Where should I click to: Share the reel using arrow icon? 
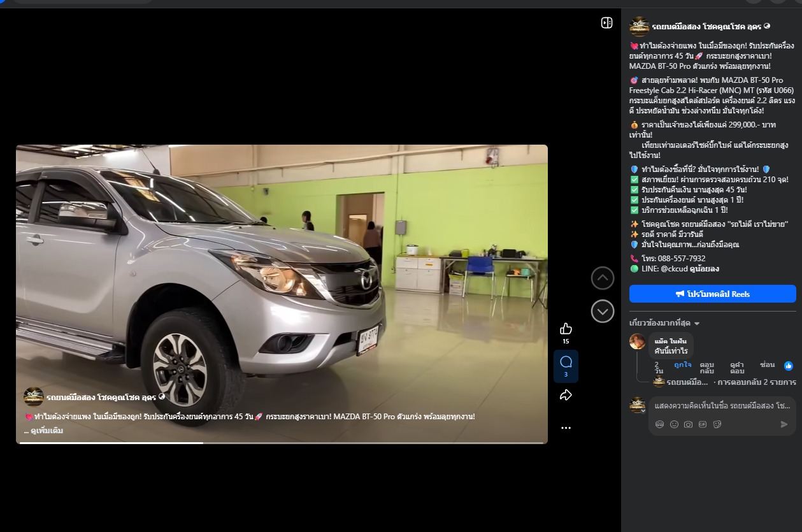566,395
